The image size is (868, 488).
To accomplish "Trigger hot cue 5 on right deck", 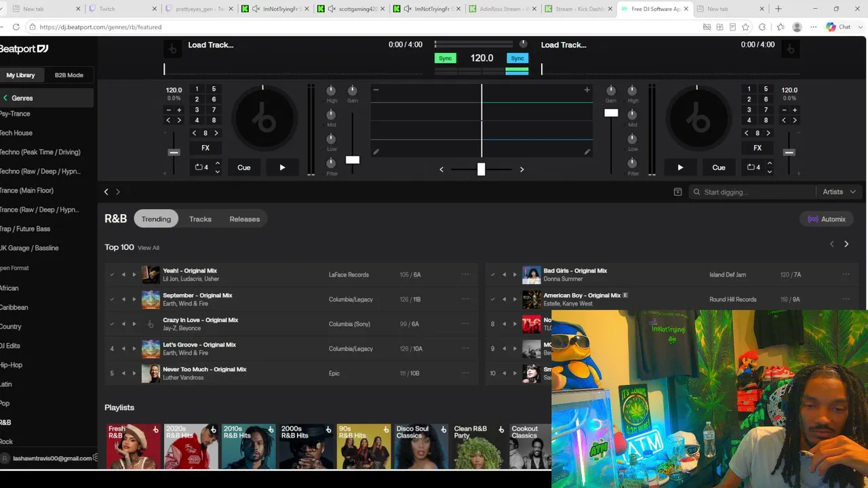I will (766, 89).
